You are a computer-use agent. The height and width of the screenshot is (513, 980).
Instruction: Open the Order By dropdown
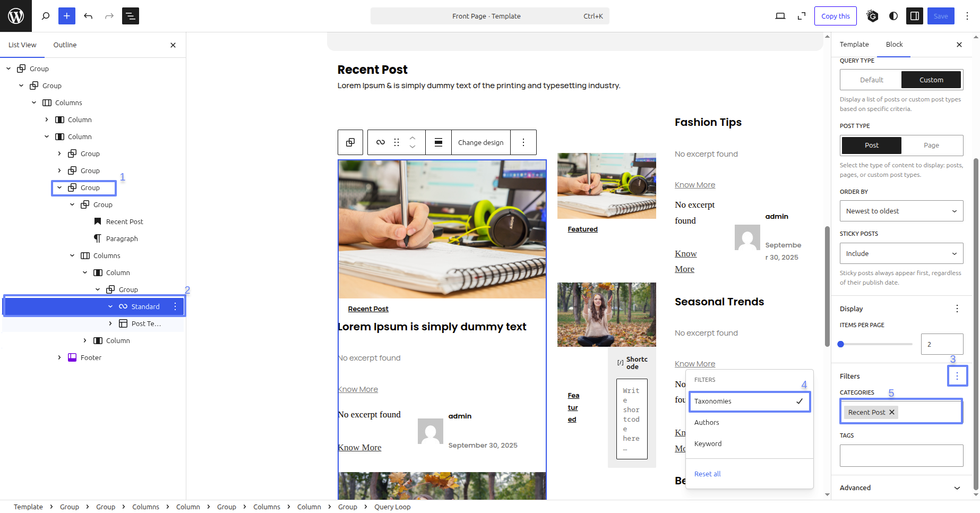point(901,211)
